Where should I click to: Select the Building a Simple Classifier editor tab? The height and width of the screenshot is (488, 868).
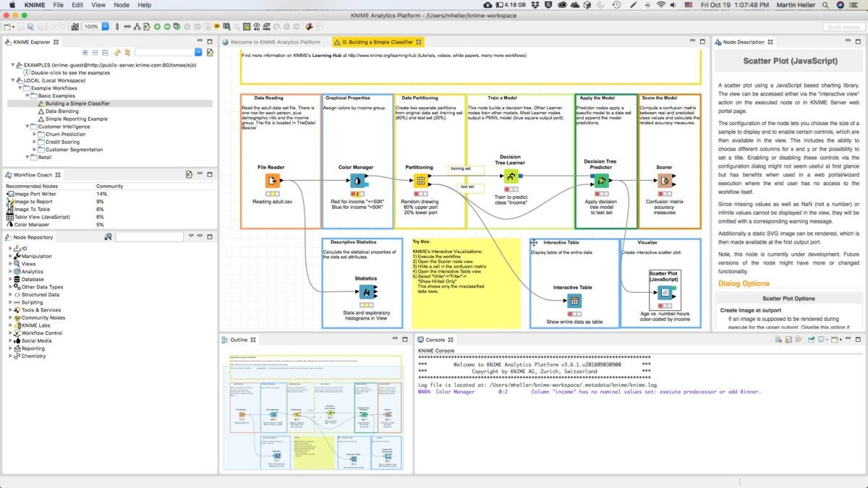pos(379,42)
